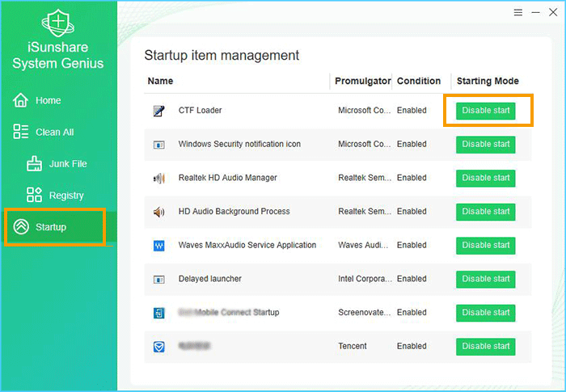Image resolution: width=566 pixels, height=392 pixels.
Task: Sort by the Name column header
Action: pyautogui.click(x=160, y=81)
